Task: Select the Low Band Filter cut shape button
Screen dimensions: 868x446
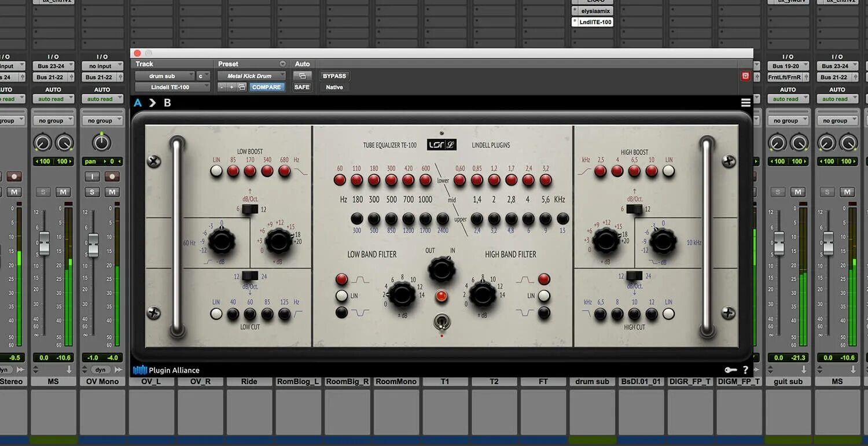Action: click(x=342, y=312)
